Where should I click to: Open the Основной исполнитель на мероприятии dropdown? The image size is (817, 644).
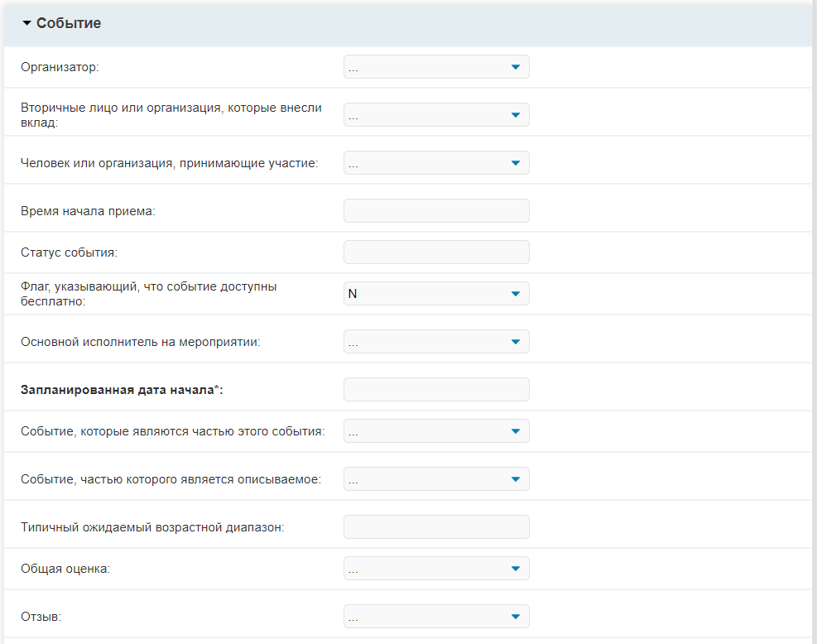(436, 341)
